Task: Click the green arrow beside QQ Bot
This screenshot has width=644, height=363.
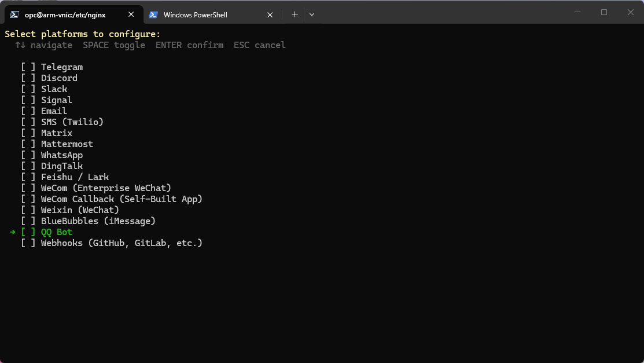Action: coord(13,232)
